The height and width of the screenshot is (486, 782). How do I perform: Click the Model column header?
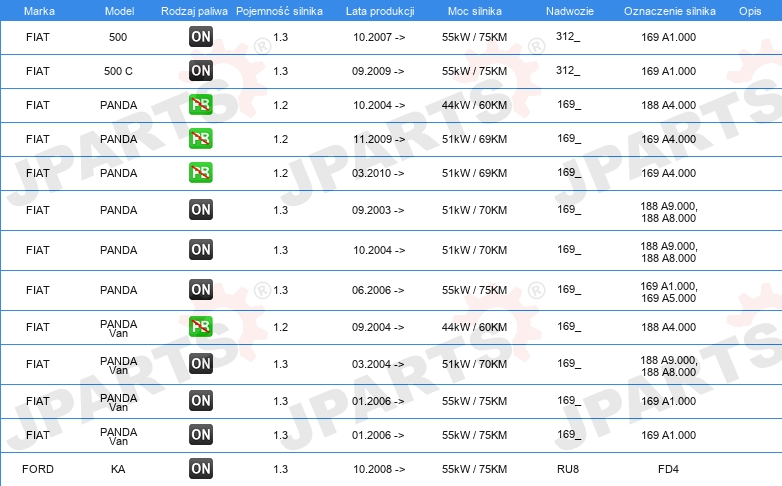pyautogui.click(x=119, y=11)
